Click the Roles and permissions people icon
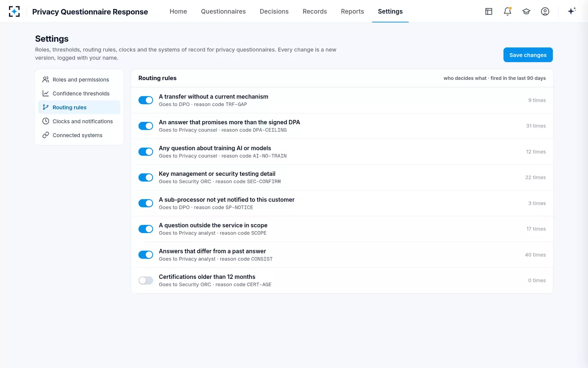Viewport: 588px width, 368px height. coord(46,79)
